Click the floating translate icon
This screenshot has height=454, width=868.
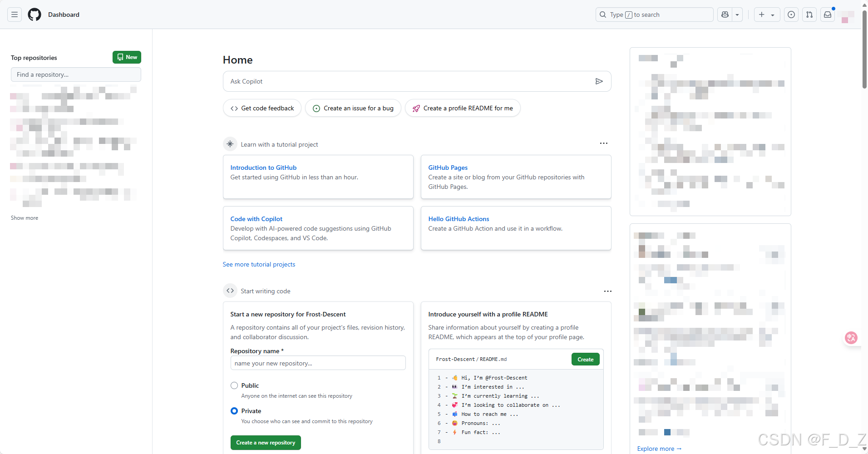tap(851, 338)
